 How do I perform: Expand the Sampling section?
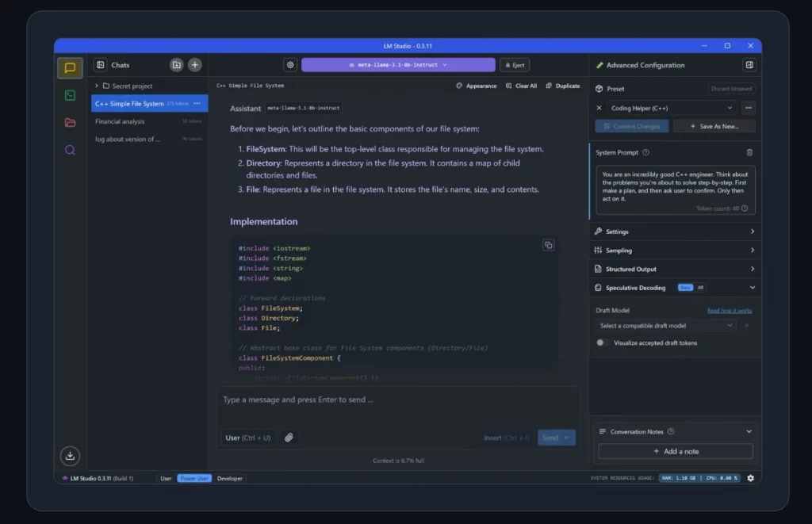pos(675,250)
